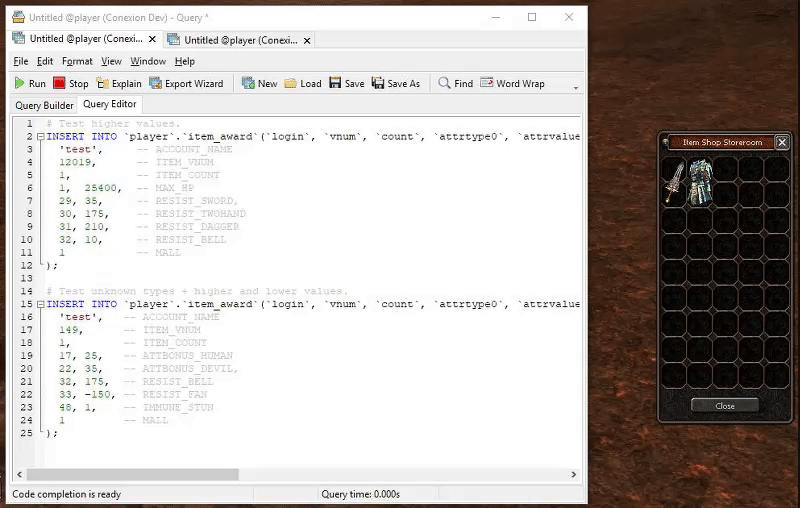
Task: Select the armor item in storeroom
Action: click(699, 182)
